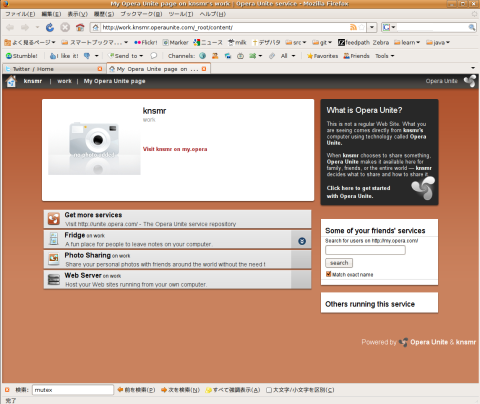The width and height of the screenshot is (480, 404).
Task: Click the find bar text field containing mutex
Action: (73, 390)
